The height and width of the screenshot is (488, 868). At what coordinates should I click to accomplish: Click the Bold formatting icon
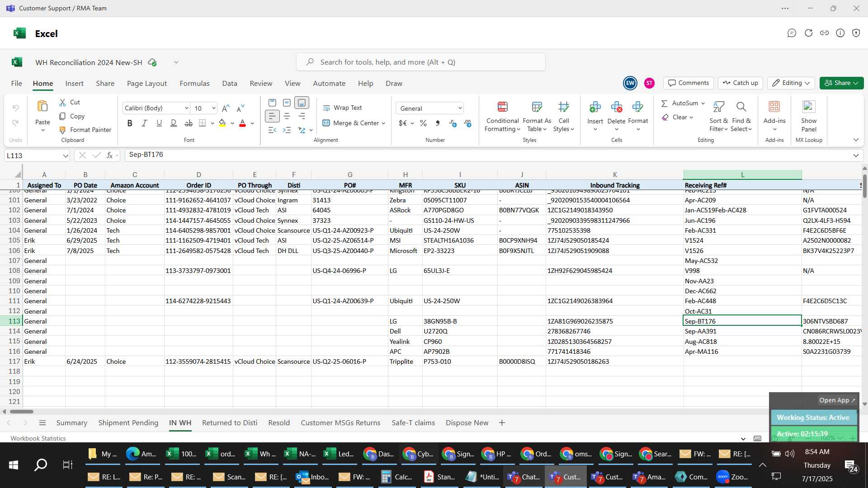pyautogui.click(x=130, y=123)
